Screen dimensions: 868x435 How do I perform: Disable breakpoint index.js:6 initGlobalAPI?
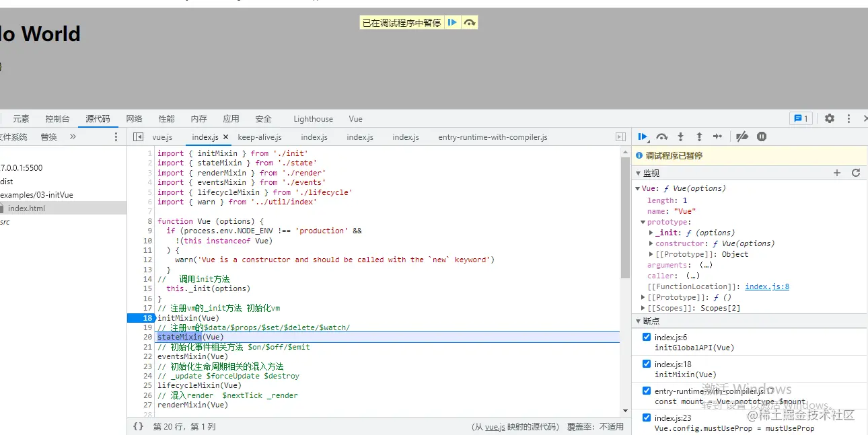[x=647, y=337]
